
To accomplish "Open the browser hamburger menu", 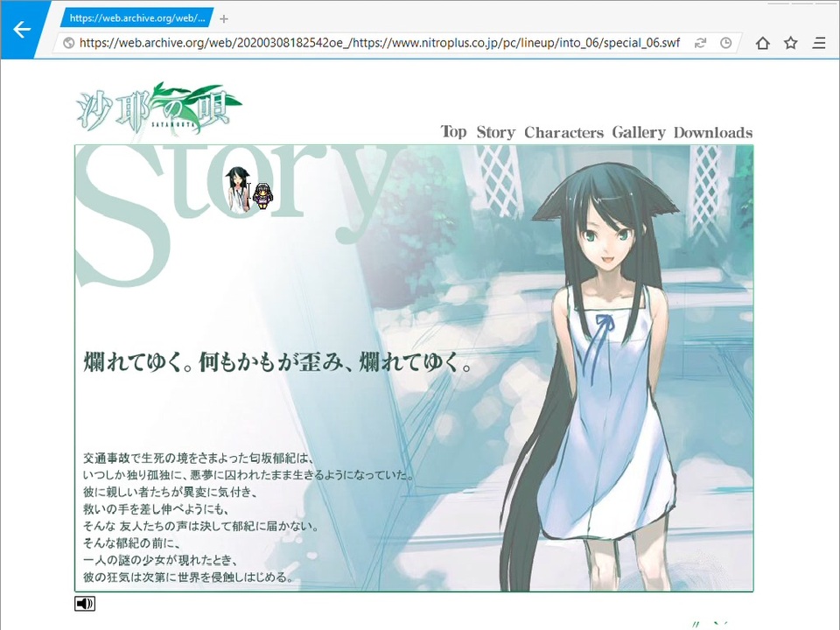I will pyautogui.click(x=819, y=43).
